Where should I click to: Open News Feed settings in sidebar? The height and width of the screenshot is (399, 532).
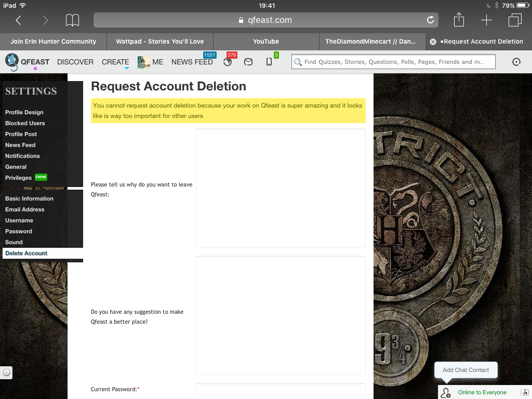click(20, 145)
